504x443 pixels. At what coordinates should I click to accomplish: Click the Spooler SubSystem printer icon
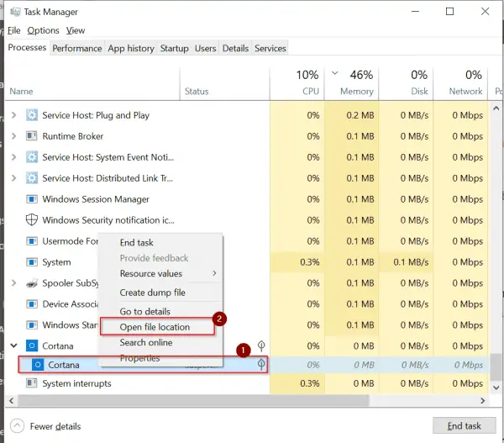32,283
